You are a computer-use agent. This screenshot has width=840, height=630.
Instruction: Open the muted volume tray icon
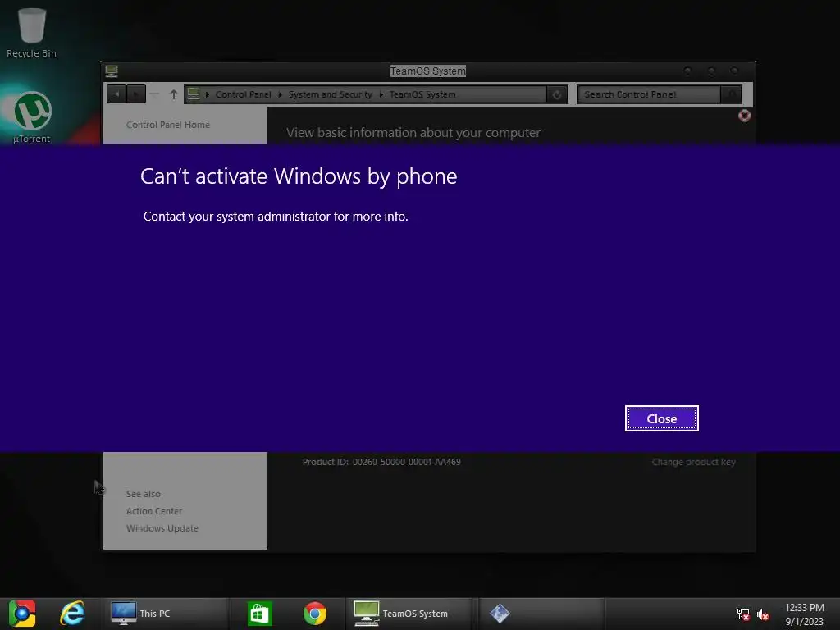pos(763,614)
